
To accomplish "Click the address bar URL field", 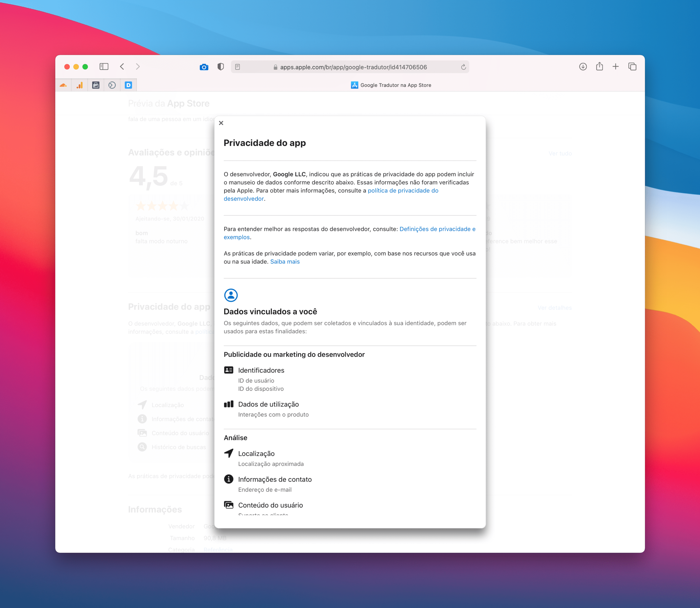I will [x=350, y=67].
